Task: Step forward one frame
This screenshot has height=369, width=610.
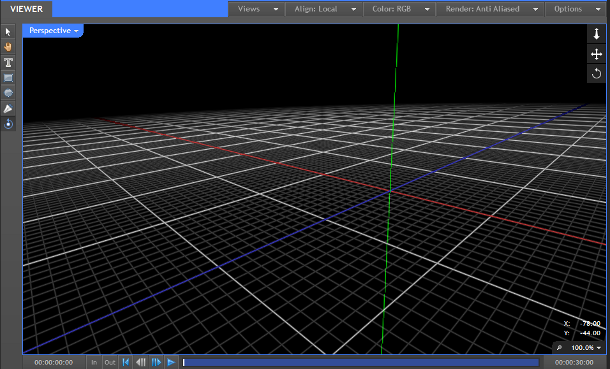Action: 156,362
